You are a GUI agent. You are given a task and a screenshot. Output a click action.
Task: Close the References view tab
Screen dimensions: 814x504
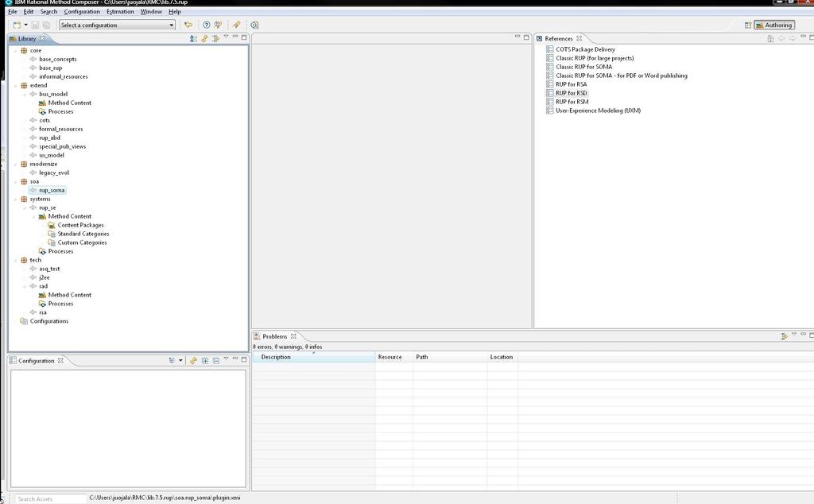pos(579,38)
